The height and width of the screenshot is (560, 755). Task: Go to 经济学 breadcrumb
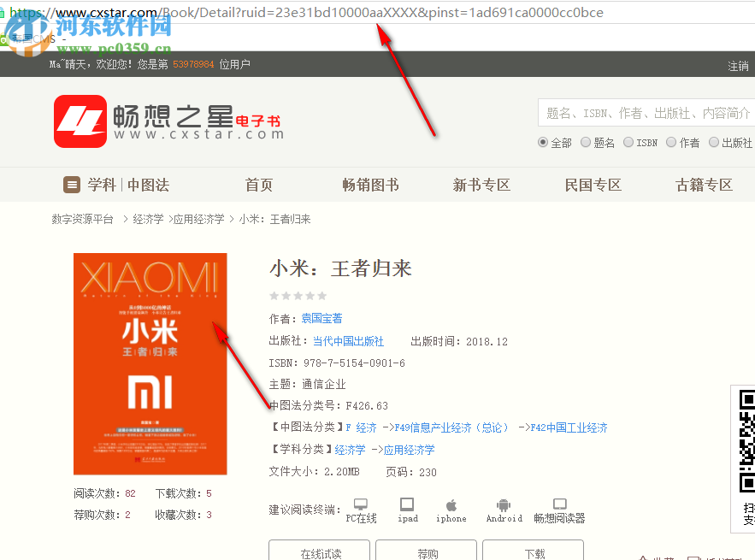(148, 220)
